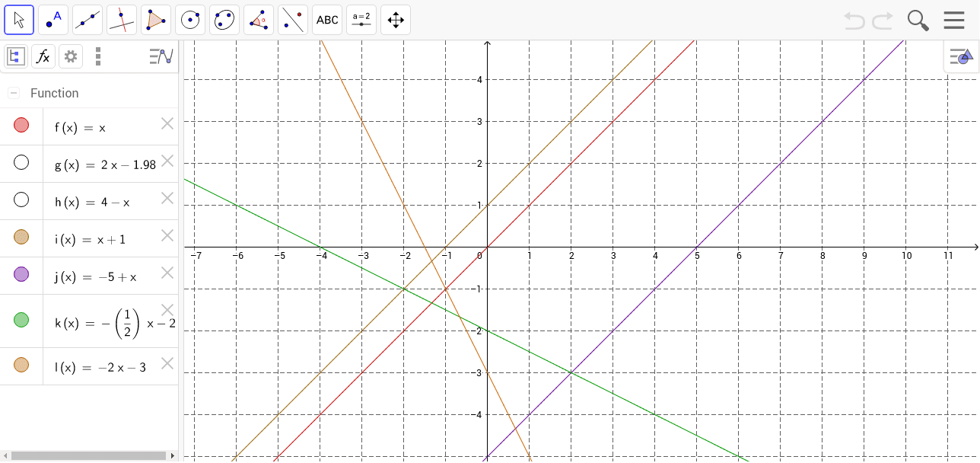This screenshot has width=980, height=463.
Task: Delete the f(x) = x row
Action: tap(167, 123)
